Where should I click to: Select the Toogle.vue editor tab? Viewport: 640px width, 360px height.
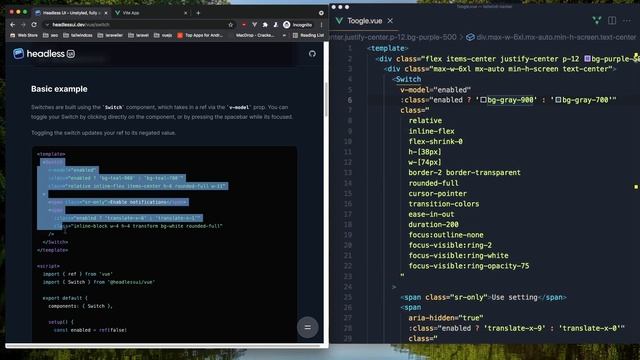(x=364, y=21)
